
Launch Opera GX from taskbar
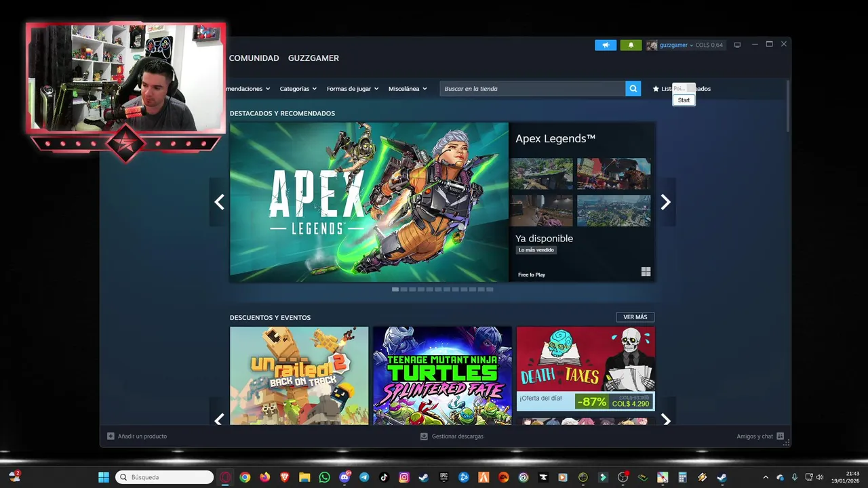click(225, 477)
